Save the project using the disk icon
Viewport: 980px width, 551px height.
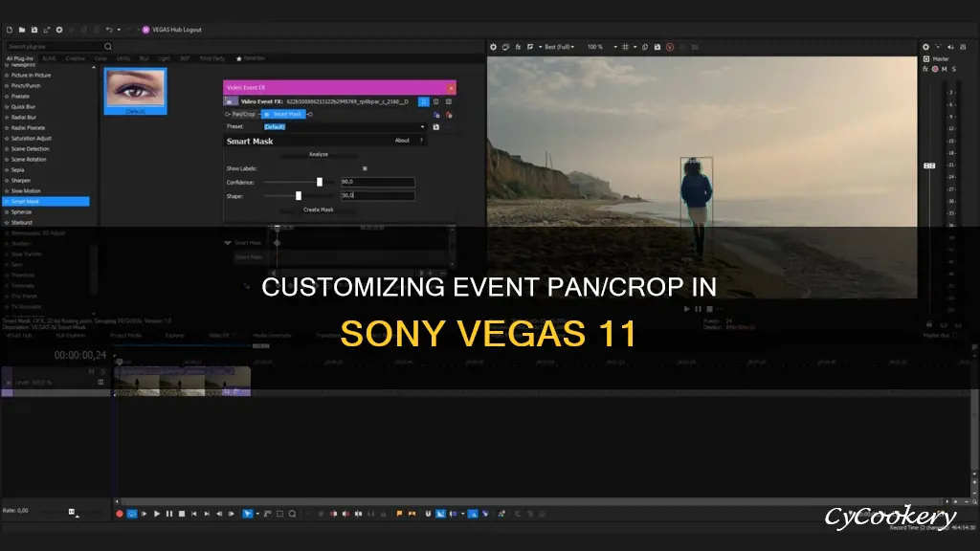(x=34, y=30)
